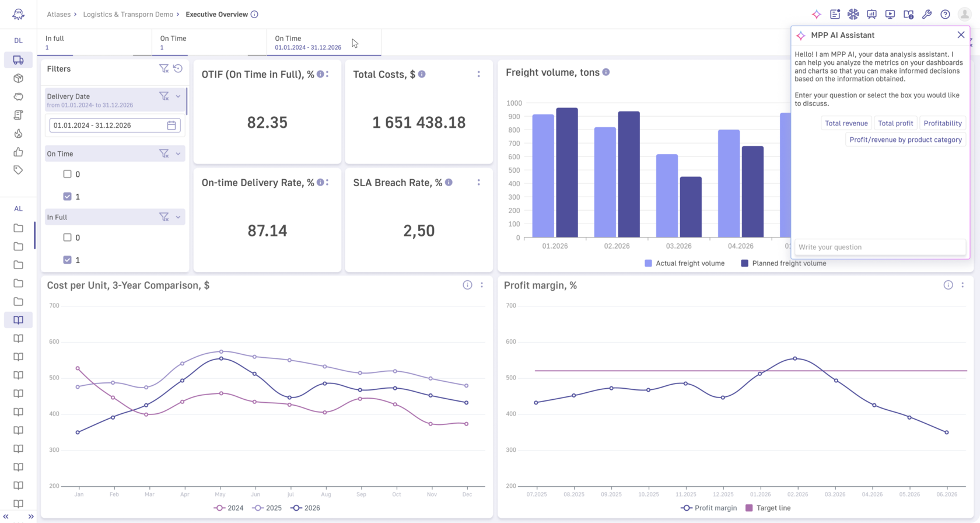Click the info icon beside Executive Overview
Viewport: 980px width, 523px height.
254,14
